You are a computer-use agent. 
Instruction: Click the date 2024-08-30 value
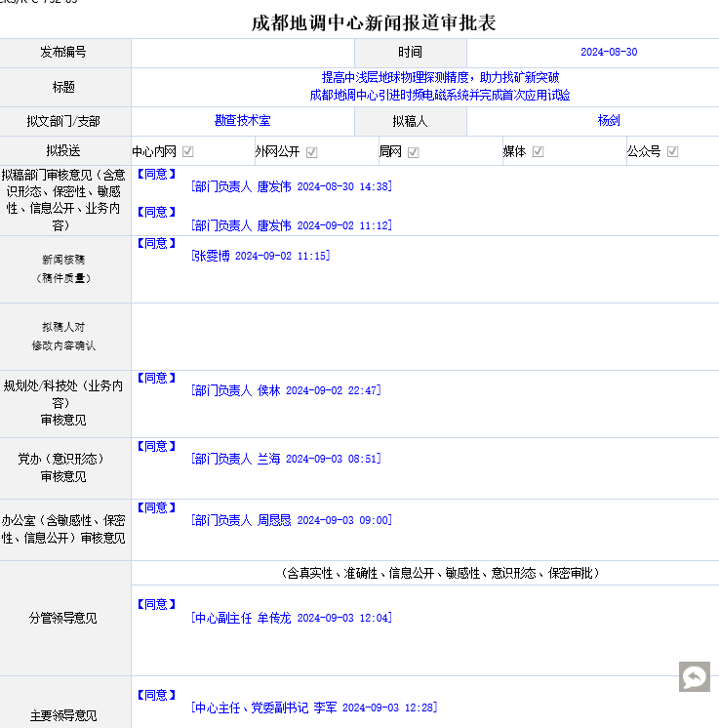pos(609,52)
